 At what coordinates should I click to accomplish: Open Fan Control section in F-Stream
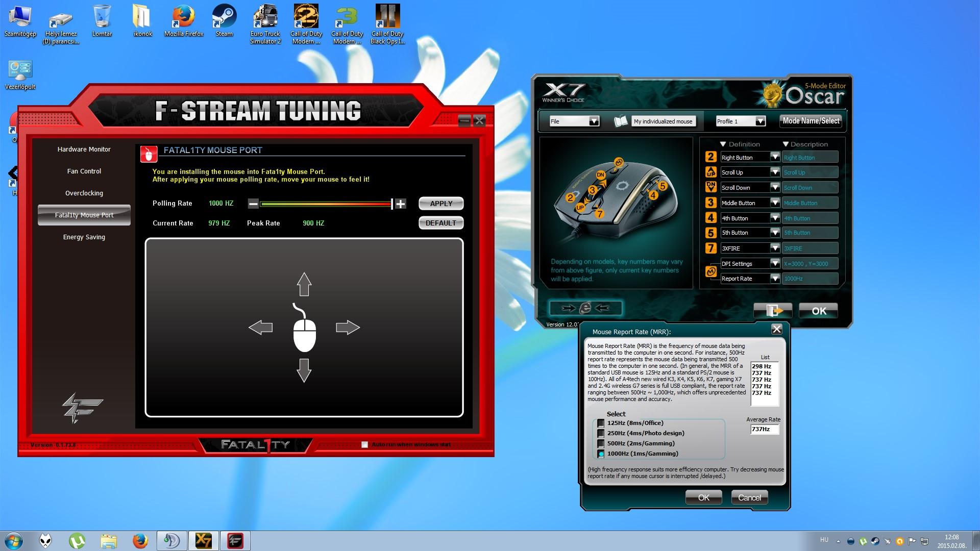(84, 171)
